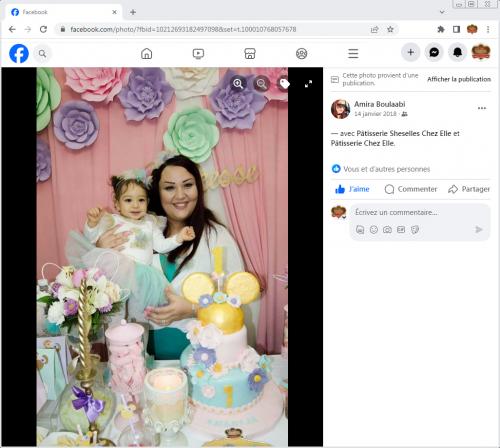
Task: Click the Commenter button
Action: coord(411,189)
